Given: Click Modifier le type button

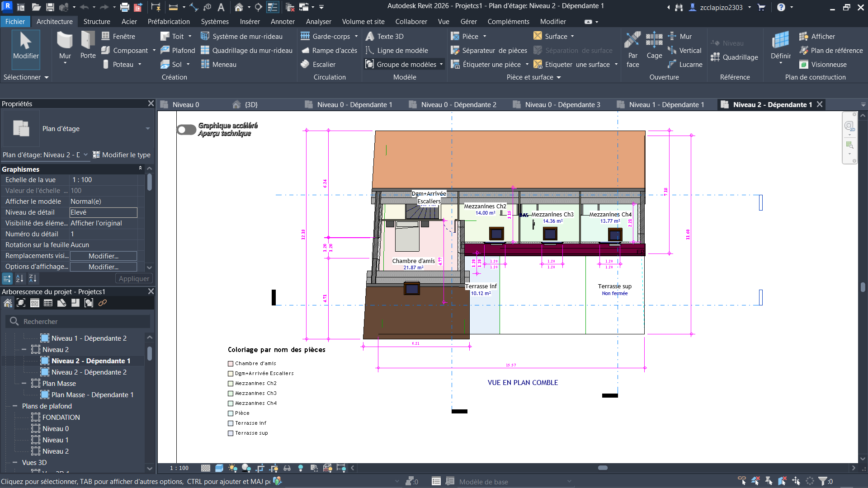Looking at the screenshot, I should point(121,155).
